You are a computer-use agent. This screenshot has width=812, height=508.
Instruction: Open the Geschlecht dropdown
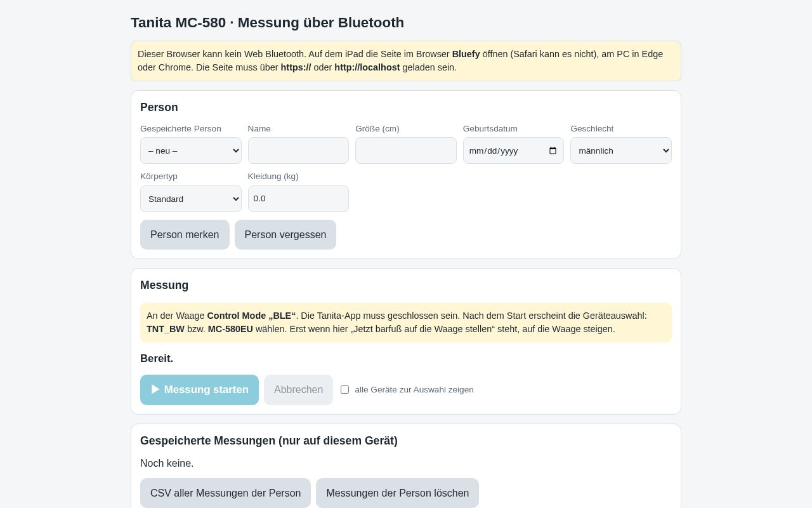click(621, 150)
